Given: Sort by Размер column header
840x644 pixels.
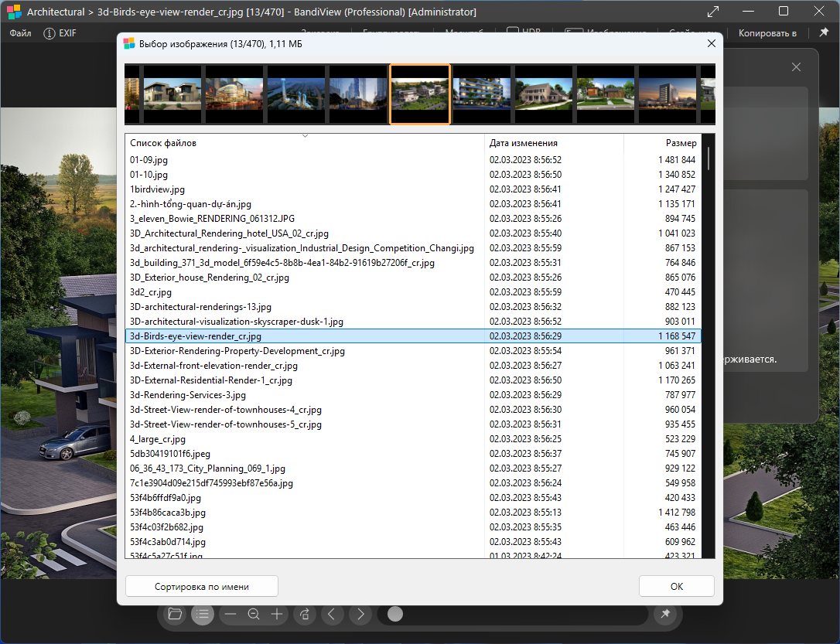Looking at the screenshot, I should tap(681, 143).
